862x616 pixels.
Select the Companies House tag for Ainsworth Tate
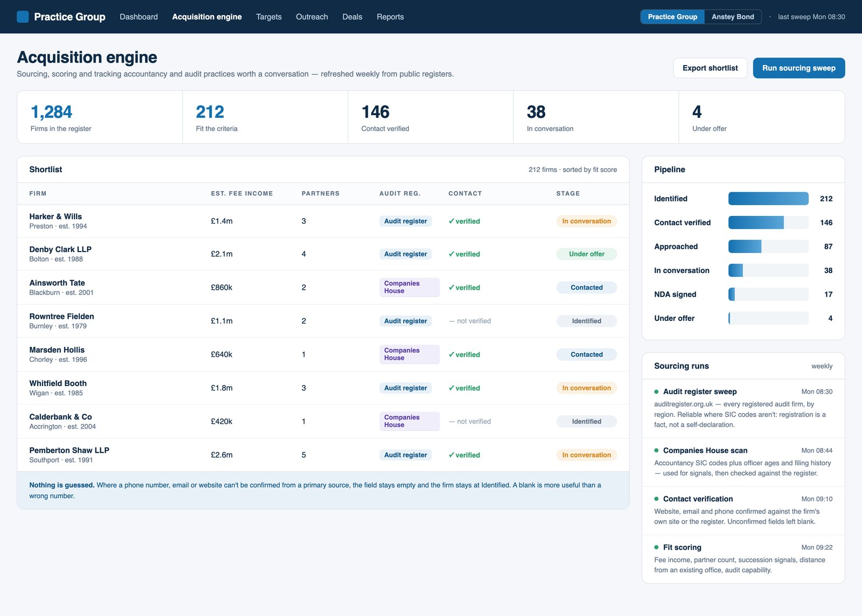[409, 288]
